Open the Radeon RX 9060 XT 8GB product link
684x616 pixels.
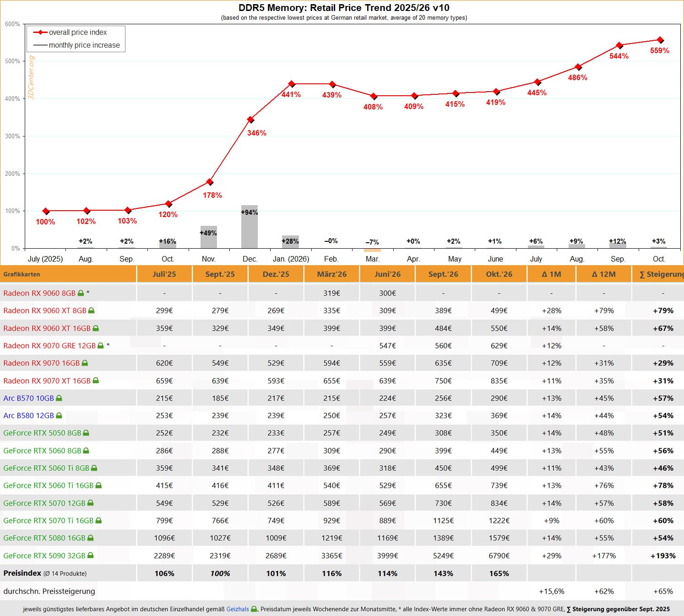(45, 311)
